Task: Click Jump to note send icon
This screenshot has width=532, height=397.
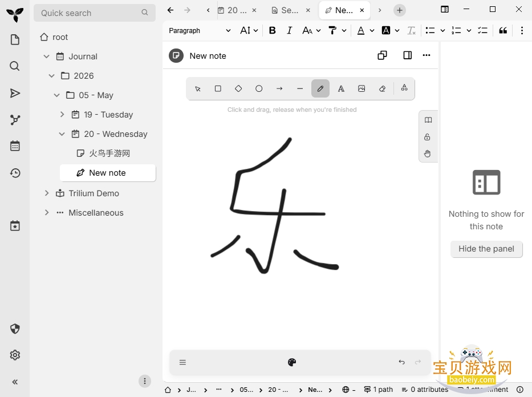Action: click(x=15, y=93)
